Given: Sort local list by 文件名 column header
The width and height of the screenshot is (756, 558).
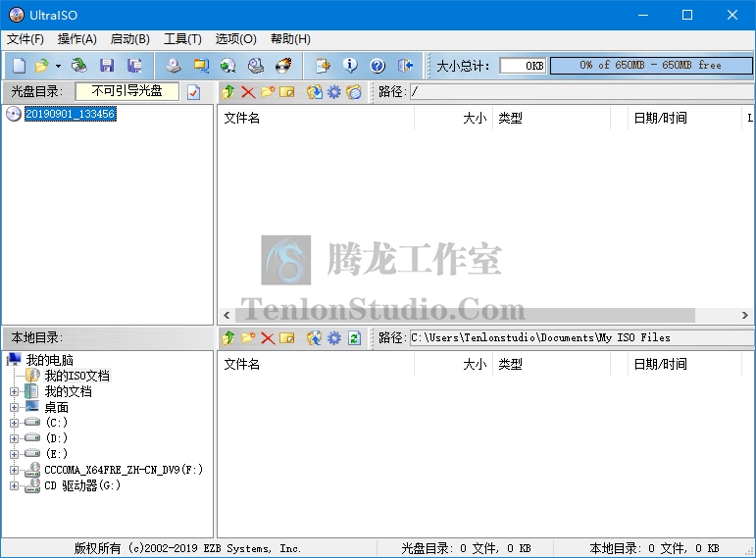Looking at the screenshot, I should click(317, 364).
